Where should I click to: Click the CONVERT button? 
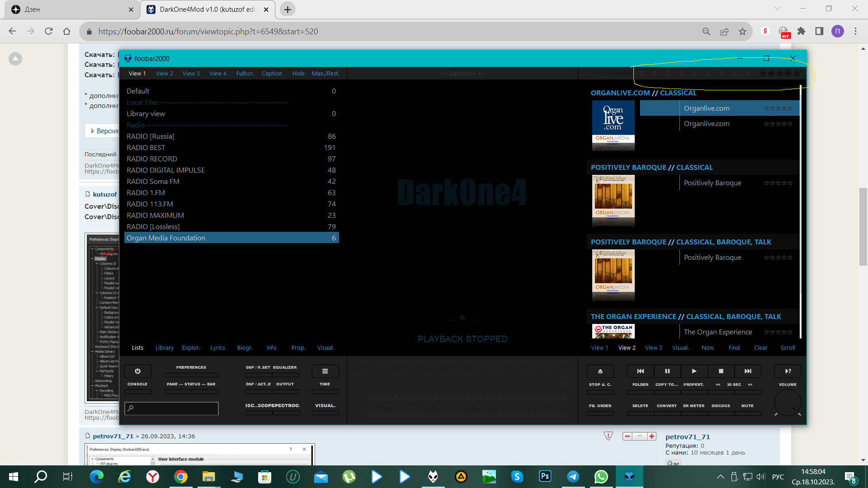click(667, 413)
